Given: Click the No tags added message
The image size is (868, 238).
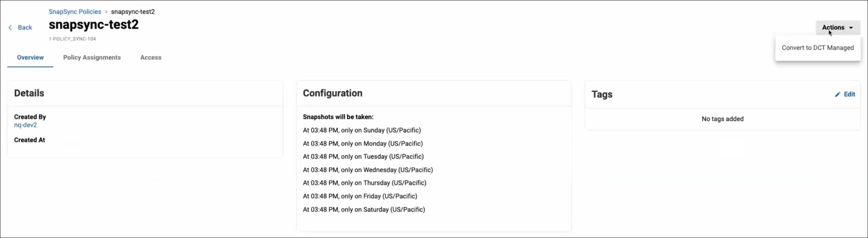Looking at the screenshot, I should (722, 119).
